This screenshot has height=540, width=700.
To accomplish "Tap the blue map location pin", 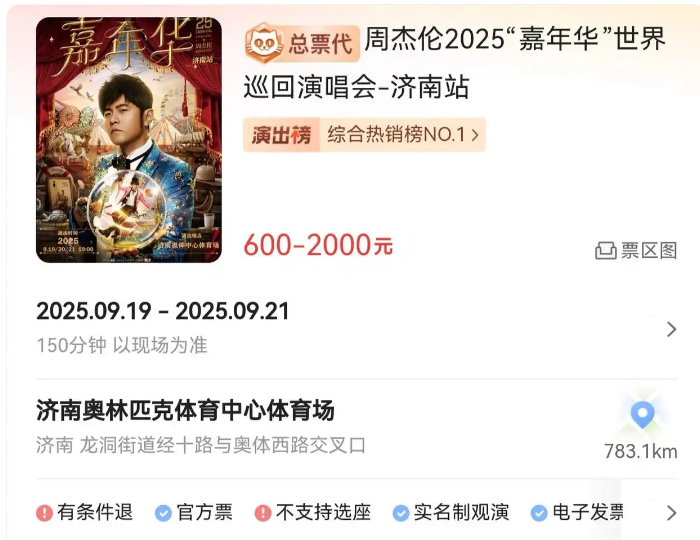I will [x=642, y=415].
